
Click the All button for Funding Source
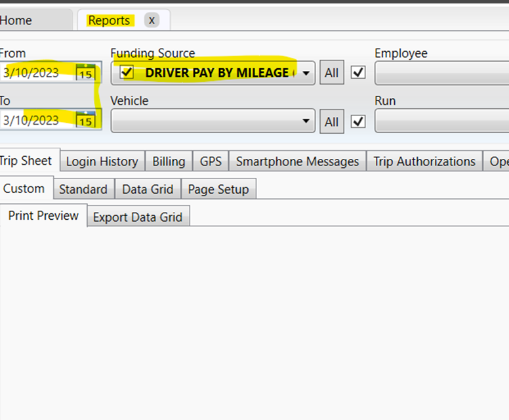332,72
